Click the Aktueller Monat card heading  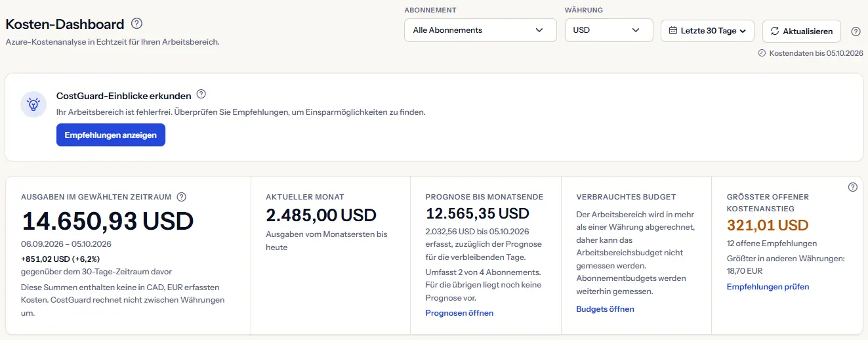[x=305, y=197]
